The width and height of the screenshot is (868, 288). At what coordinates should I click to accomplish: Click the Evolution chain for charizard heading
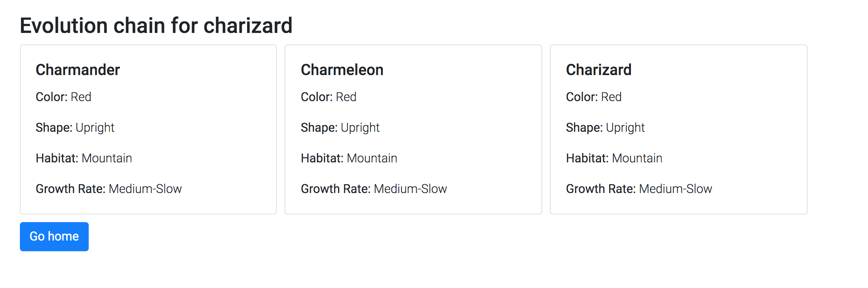pyautogui.click(x=156, y=26)
